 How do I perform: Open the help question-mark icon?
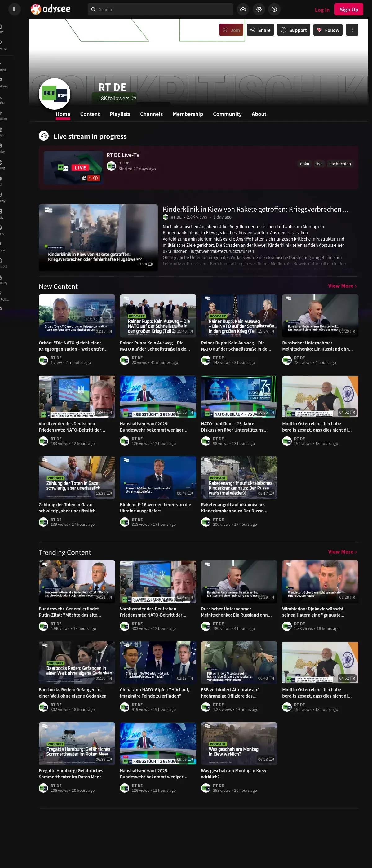[274, 9]
